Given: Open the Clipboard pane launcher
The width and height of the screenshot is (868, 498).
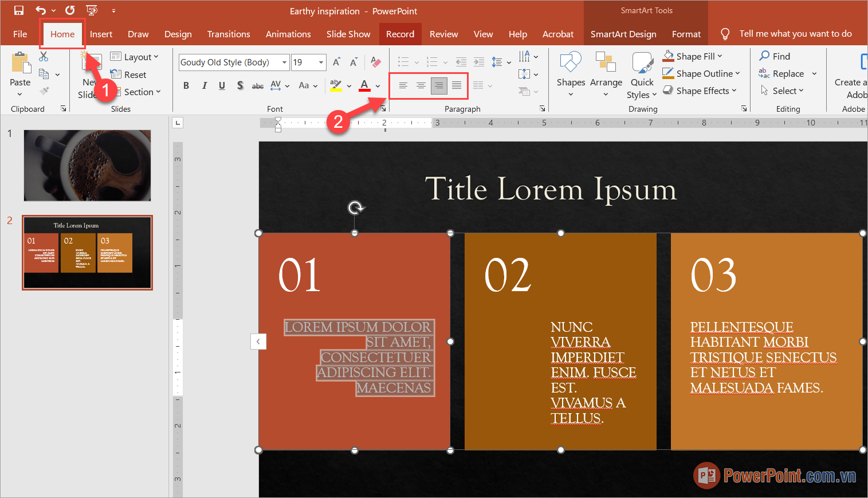Looking at the screenshot, I should click(x=64, y=109).
